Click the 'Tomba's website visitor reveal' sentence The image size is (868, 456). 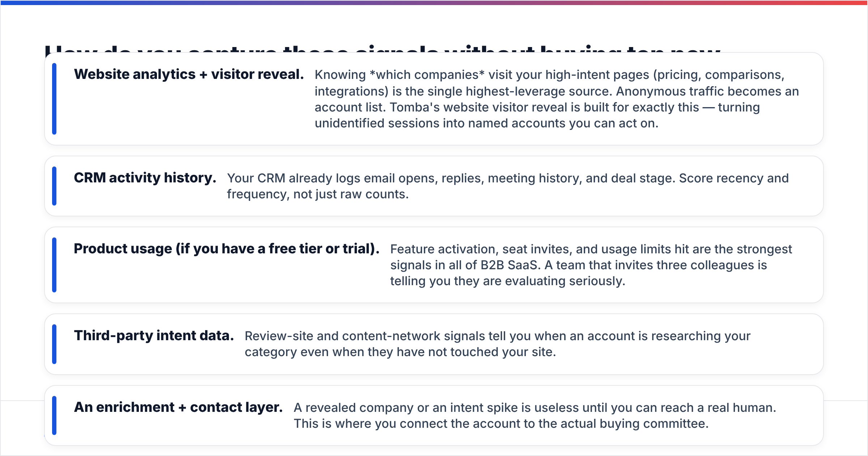click(537, 115)
